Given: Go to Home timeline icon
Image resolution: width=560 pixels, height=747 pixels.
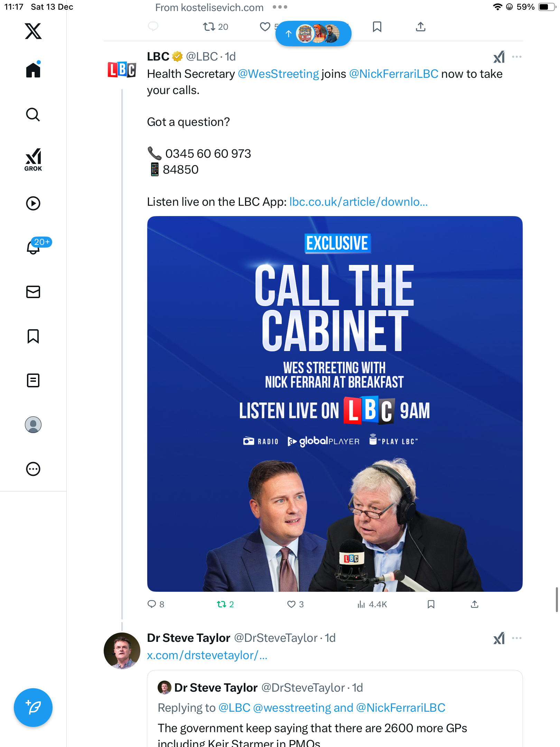Looking at the screenshot, I should (33, 70).
